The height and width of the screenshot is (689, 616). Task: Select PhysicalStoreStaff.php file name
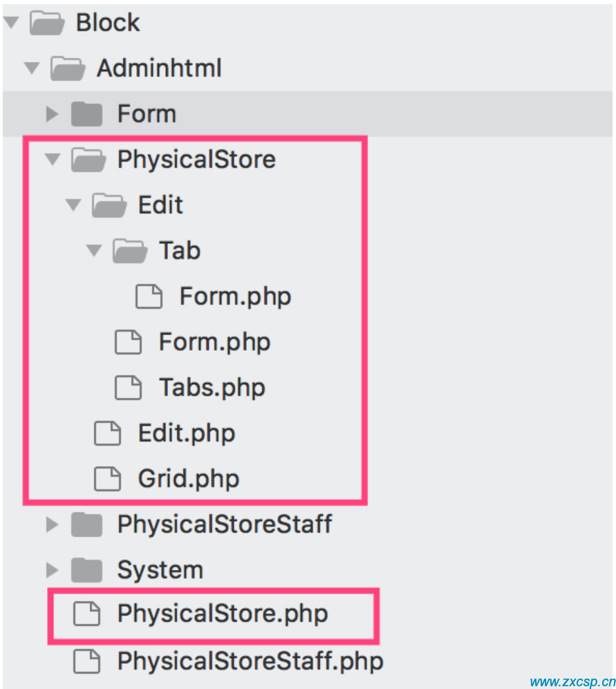(250, 661)
